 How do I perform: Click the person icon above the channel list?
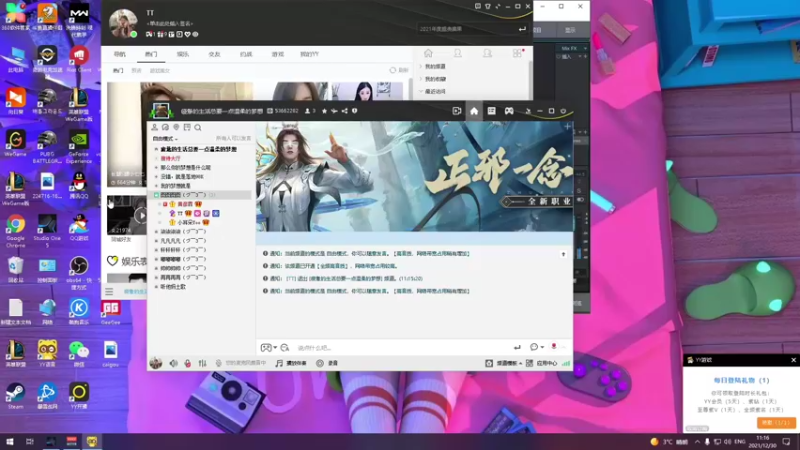[x=155, y=128]
